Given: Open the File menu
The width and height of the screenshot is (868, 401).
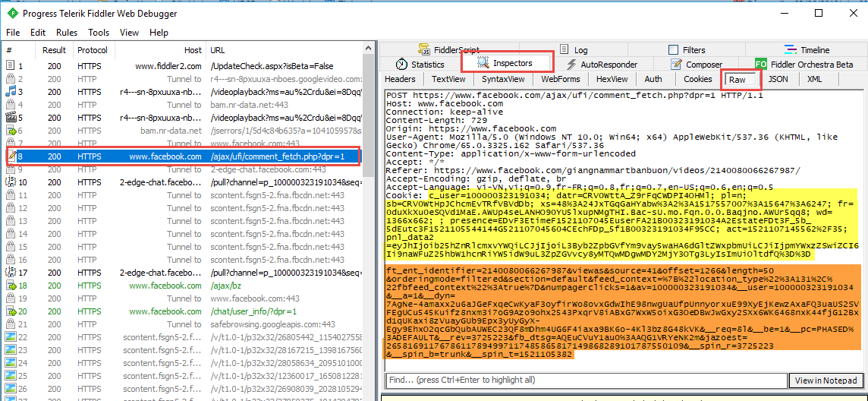Looking at the screenshot, I should coord(13,33).
